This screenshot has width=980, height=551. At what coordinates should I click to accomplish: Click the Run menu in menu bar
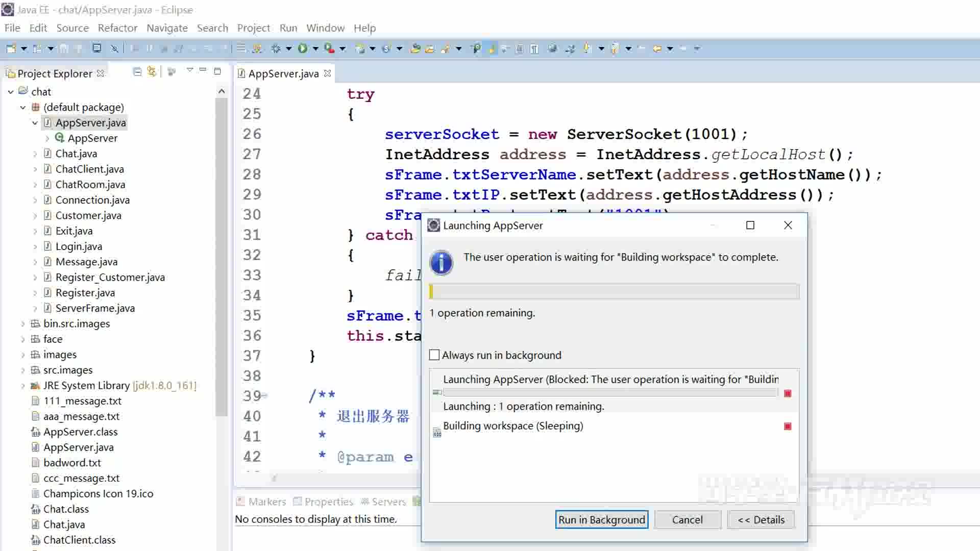(288, 28)
